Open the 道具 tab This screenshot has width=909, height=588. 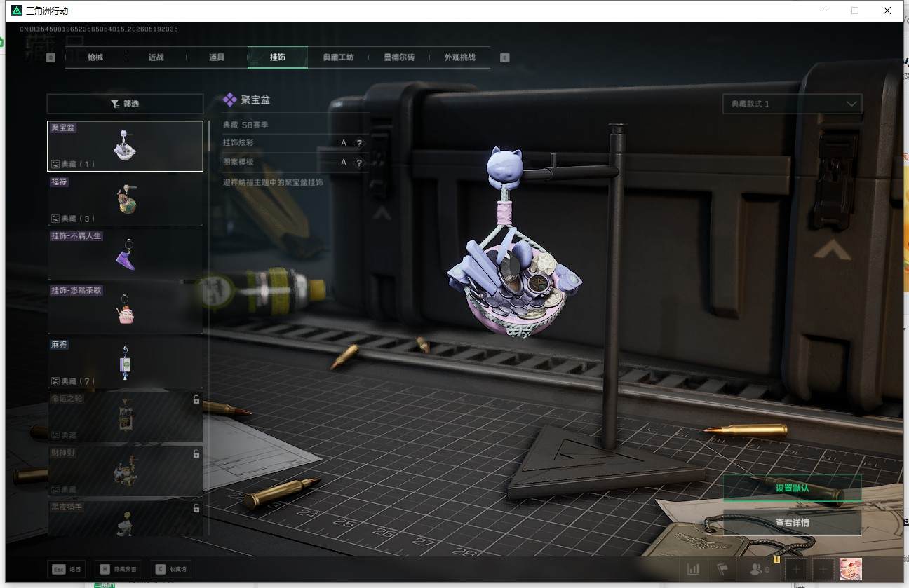coord(217,57)
